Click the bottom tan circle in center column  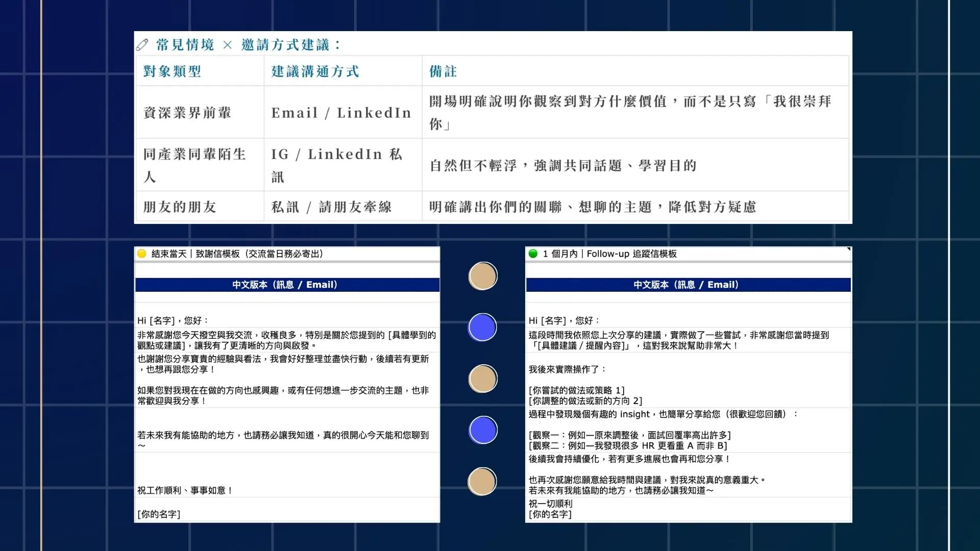(482, 482)
